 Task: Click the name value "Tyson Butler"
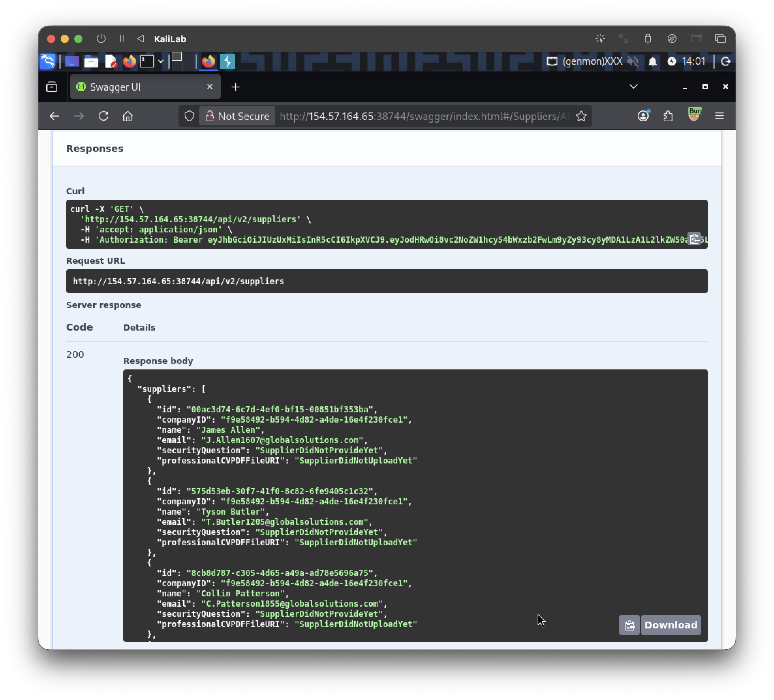coord(230,512)
